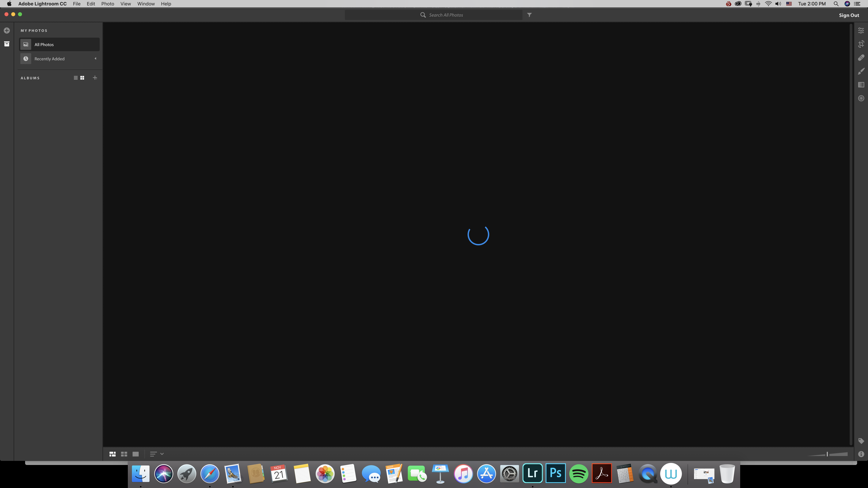This screenshot has height=488, width=868.
Task: Switch to Photo Grid view
Action: tap(113, 454)
